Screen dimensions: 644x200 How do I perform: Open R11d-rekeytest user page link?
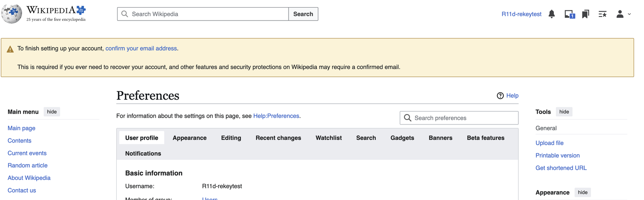(x=521, y=14)
